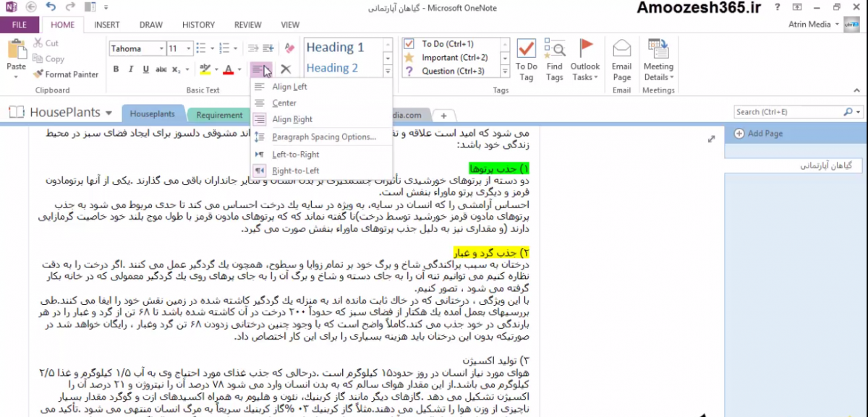The width and height of the screenshot is (868, 417).
Task: Click the Search (Ctrl+E) box
Action: (x=787, y=112)
